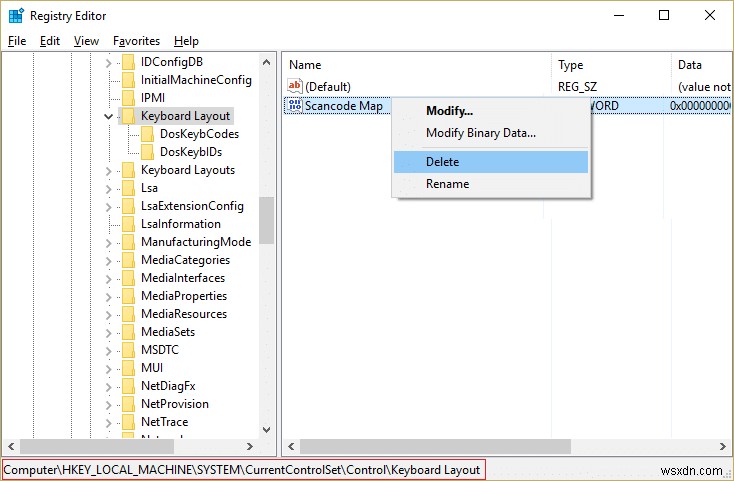Maximize the Registry Editor window
Image resolution: width=734 pixels, height=481 pixels.
pyautogui.click(x=664, y=15)
